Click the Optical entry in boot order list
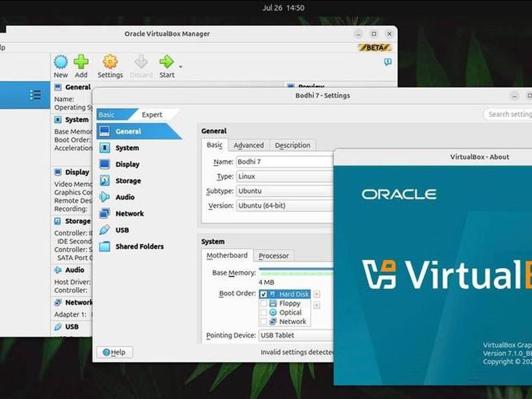 click(x=290, y=313)
